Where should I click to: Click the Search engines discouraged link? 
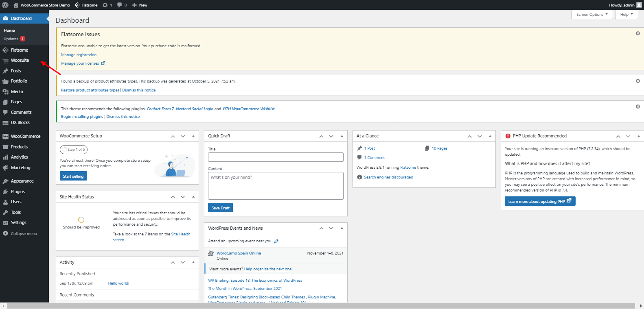(388, 177)
